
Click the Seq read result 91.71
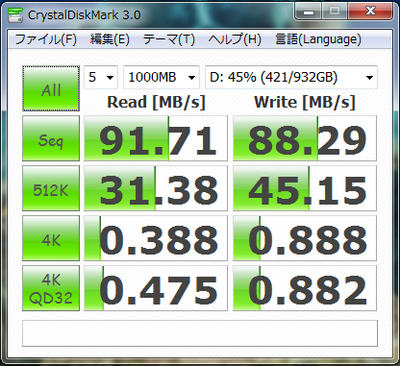click(x=156, y=138)
